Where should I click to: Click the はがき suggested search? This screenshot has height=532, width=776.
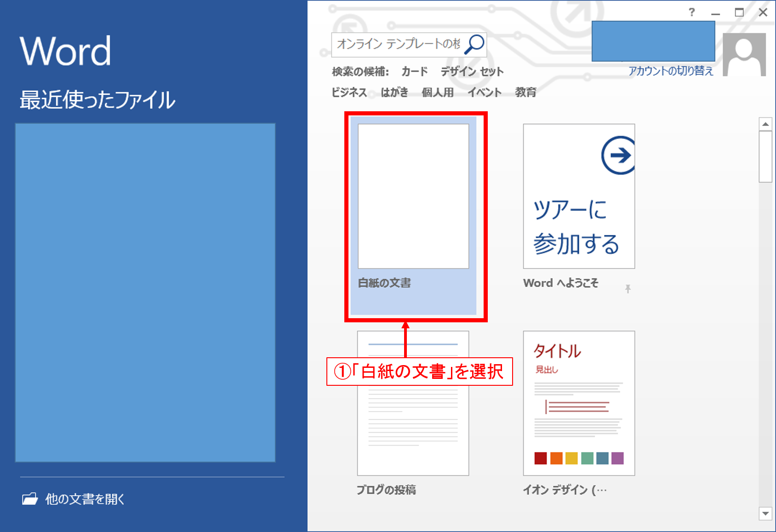394,92
